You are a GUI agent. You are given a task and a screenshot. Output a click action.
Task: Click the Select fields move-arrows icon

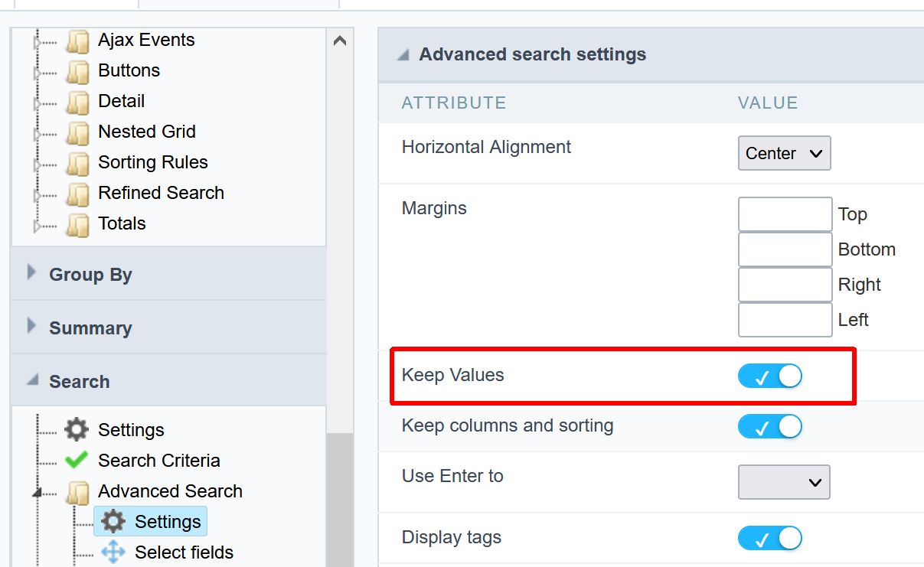[x=113, y=552]
